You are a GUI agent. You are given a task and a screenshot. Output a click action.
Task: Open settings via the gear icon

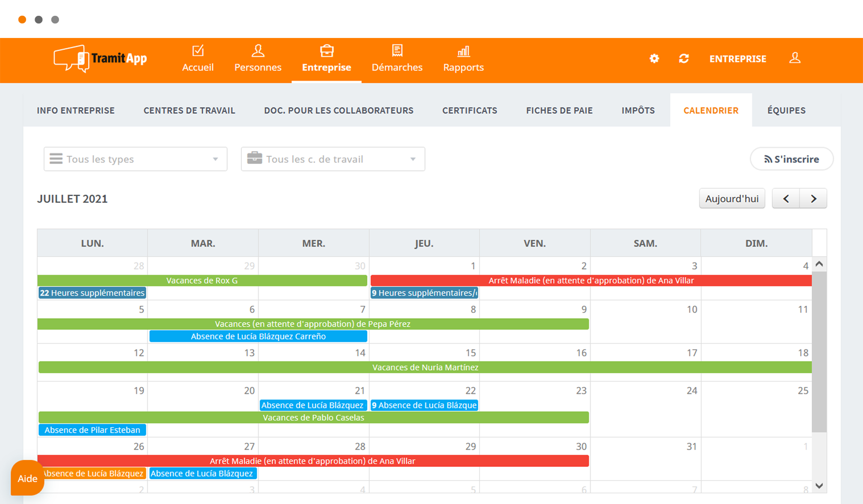pyautogui.click(x=654, y=58)
